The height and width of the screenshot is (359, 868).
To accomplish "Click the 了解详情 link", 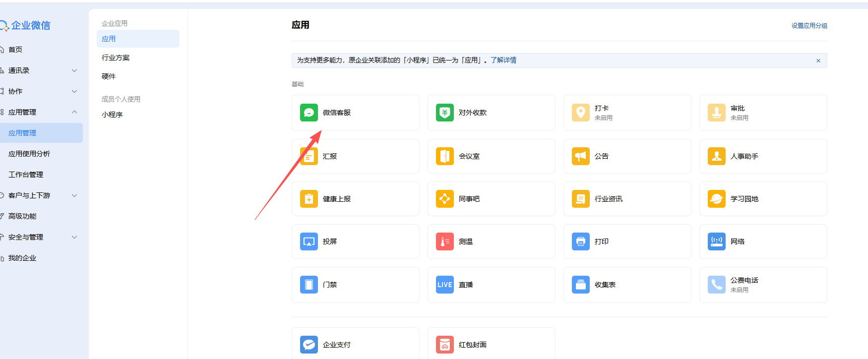I will click(503, 60).
